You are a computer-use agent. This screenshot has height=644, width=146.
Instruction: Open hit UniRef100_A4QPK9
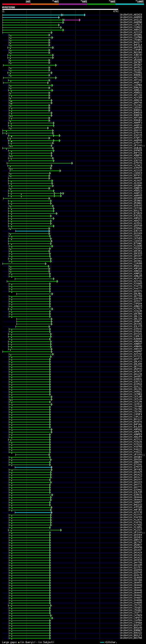(x=131, y=17)
